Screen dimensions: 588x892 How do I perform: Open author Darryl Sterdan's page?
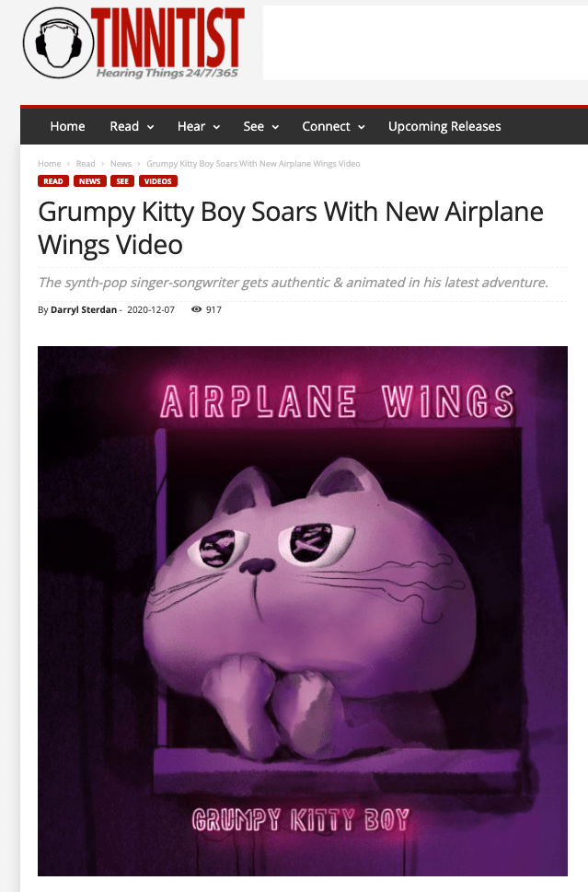(x=84, y=309)
